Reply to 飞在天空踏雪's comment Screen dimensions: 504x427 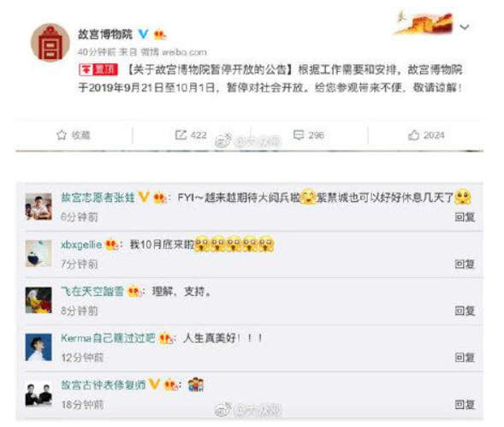point(465,311)
